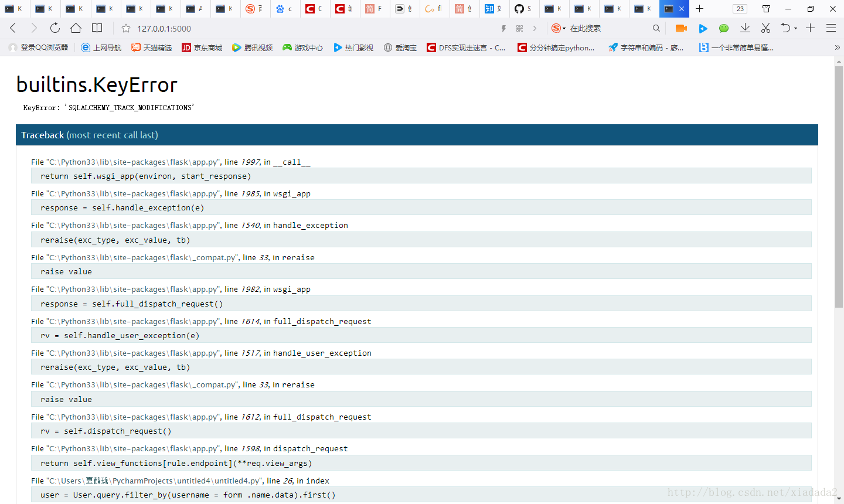Open the orange video camera tool

pos(681,28)
